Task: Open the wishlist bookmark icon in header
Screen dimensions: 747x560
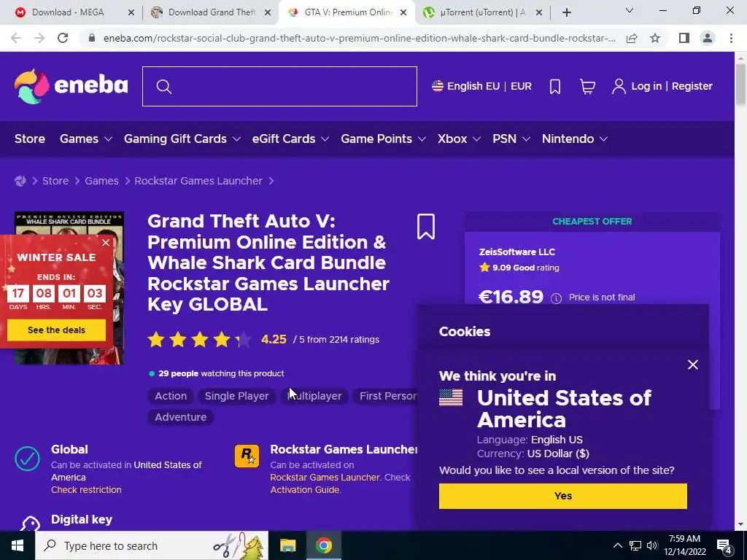Action: tap(555, 86)
